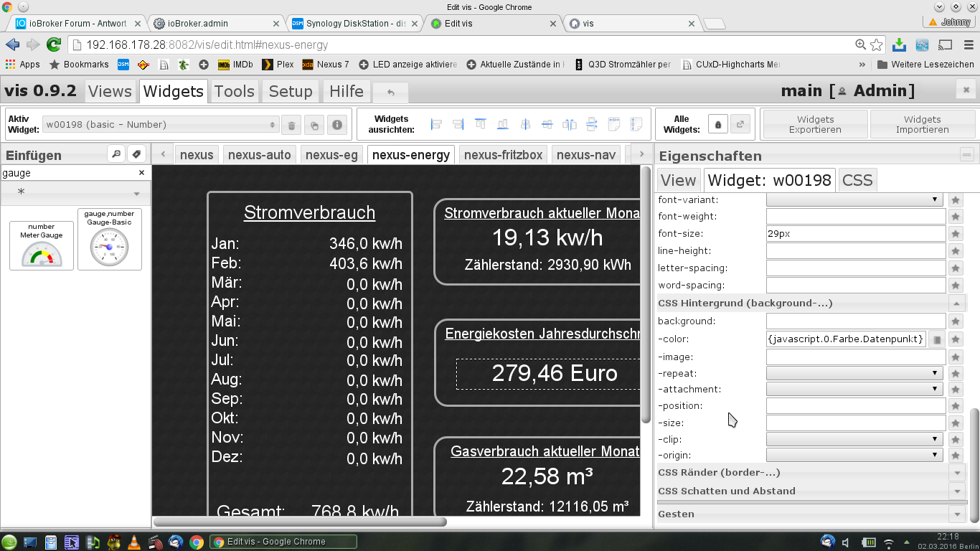This screenshot has width=980, height=551.
Task: Open color picker next to -color field
Action: (936, 339)
